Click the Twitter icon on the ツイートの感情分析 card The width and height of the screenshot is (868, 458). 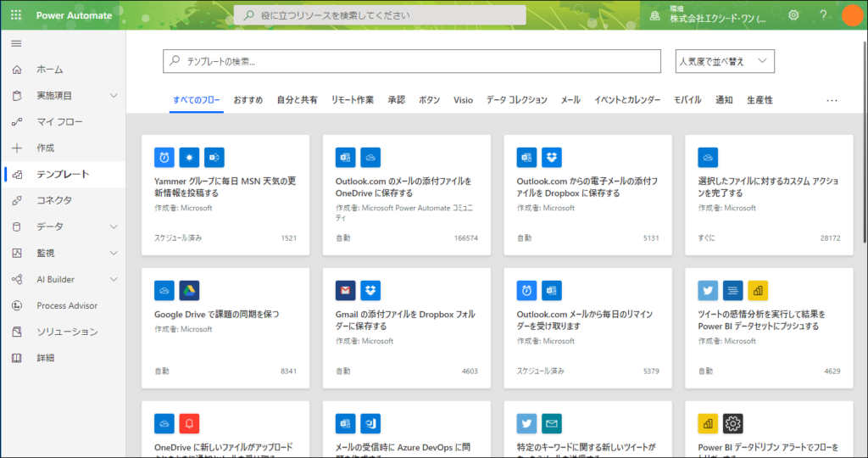coord(708,290)
